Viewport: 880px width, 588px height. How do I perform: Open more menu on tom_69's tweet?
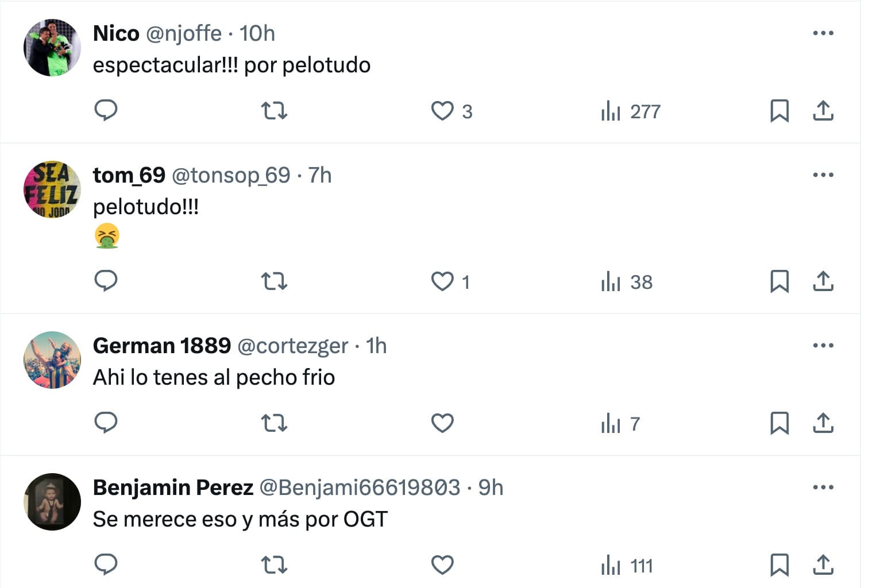[823, 175]
